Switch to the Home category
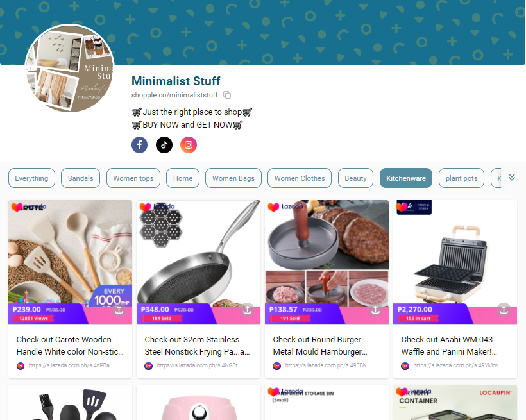This screenshot has height=420, width=526. point(183,178)
